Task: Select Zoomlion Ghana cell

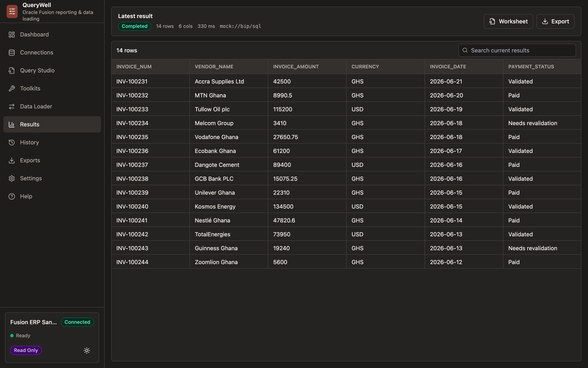Action: [229, 262]
